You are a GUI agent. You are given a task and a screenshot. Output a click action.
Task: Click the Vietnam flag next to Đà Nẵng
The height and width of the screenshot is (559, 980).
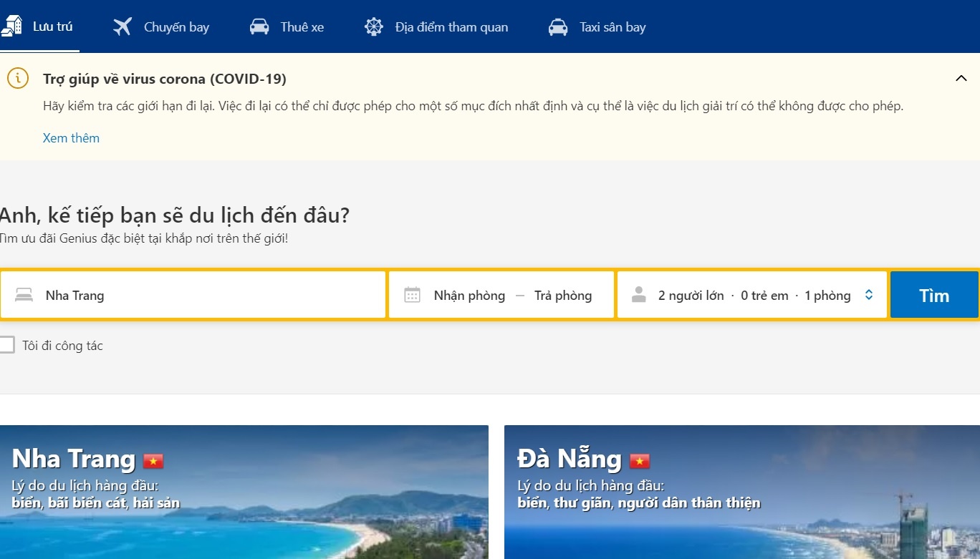(x=639, y=460)
